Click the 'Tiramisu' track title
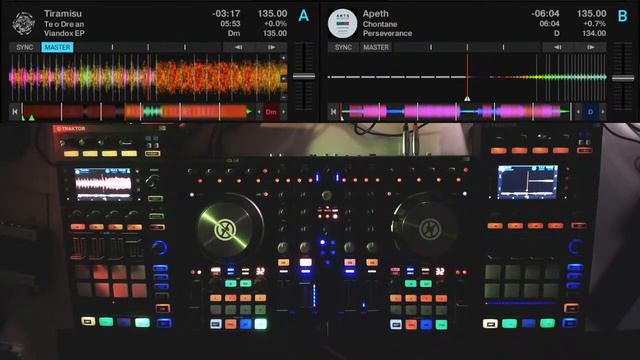This screenshot has width=640, height=360. pyautogui.click(x=63, y=13)
